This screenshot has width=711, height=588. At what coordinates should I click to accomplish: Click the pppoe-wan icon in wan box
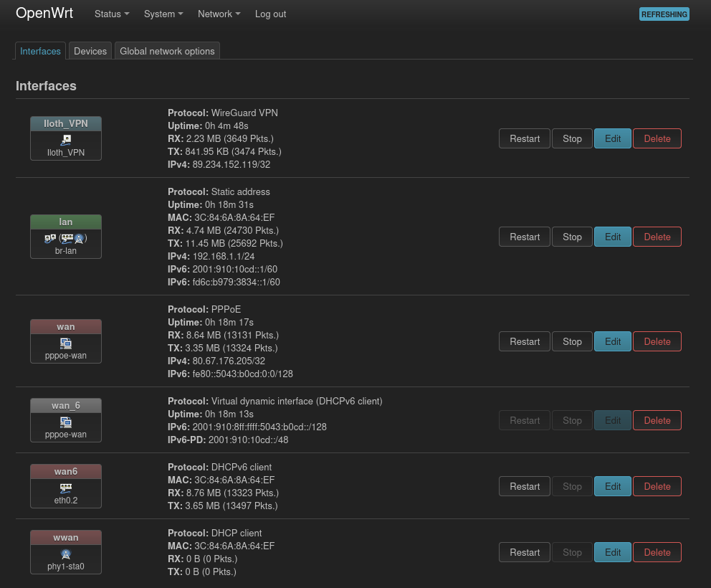click(66, 343)
